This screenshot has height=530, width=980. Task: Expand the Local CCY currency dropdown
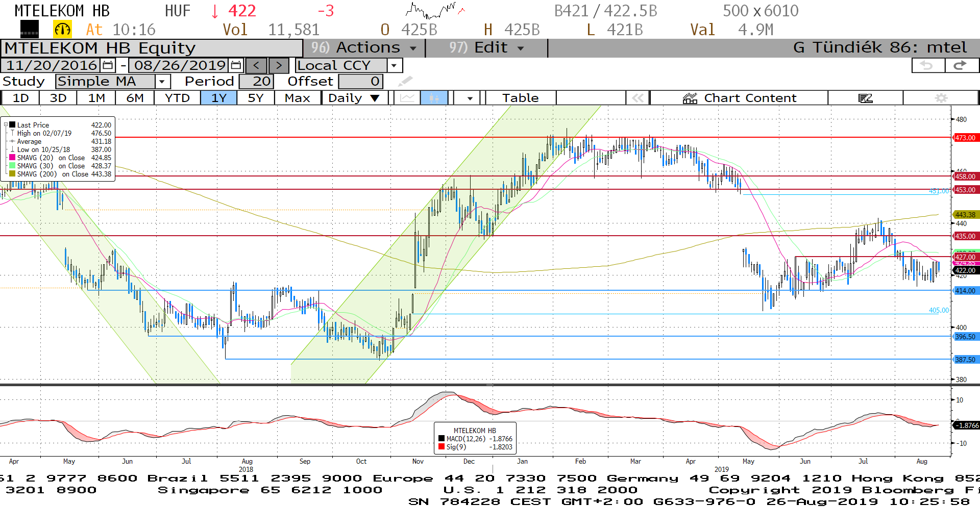point(394,65)
